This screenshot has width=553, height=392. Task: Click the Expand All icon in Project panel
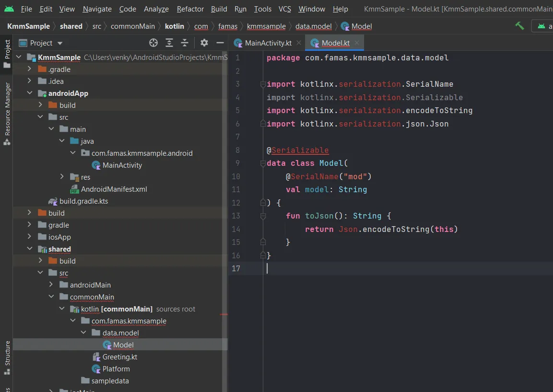point(169,43)
